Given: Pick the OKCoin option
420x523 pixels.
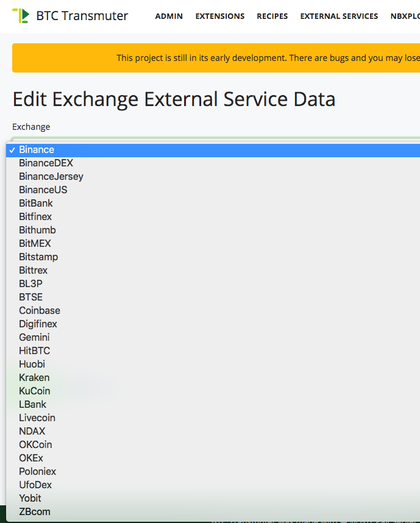Looking at the screenshot, I should [x=213, y=444].
